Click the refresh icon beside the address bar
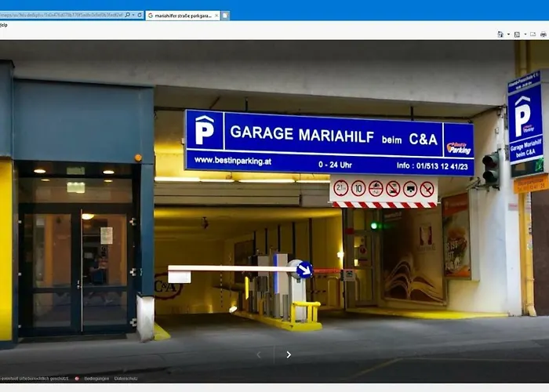The height and width of the screenshot is (392, 549). click(140, 15)
